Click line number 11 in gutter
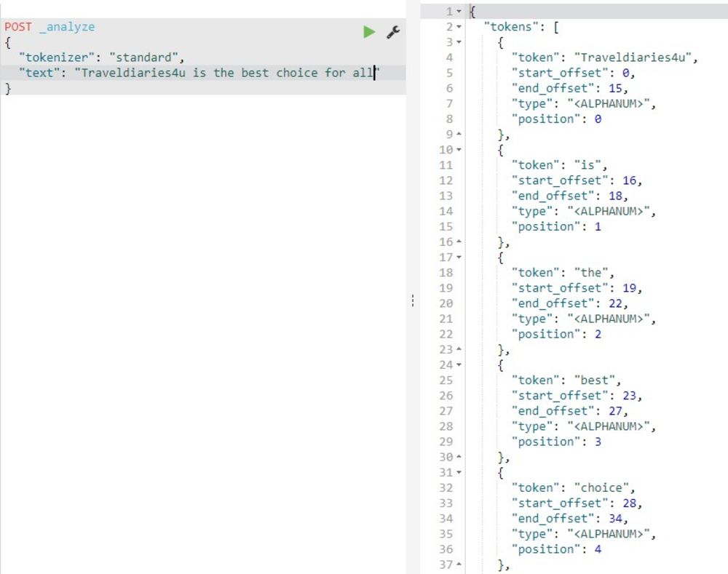Viewport: 728px width, 574px height. point(446,165)
